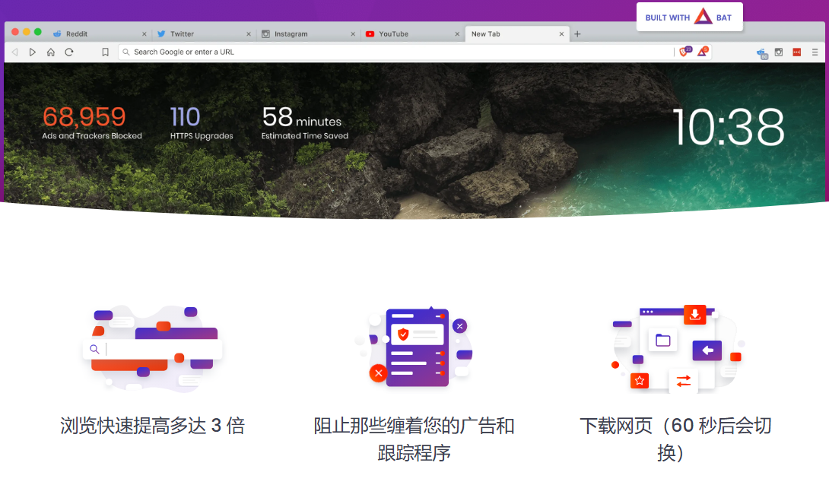This screenshot has height=504, width=829.
Task: Close the New Tab tab
Action: [x=561, y=33]
